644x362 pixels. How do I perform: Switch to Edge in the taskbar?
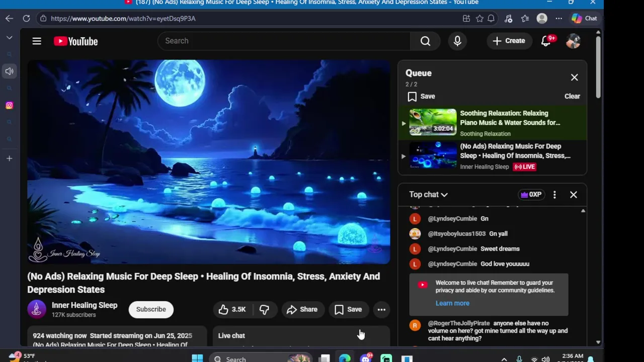click(345, 358)
